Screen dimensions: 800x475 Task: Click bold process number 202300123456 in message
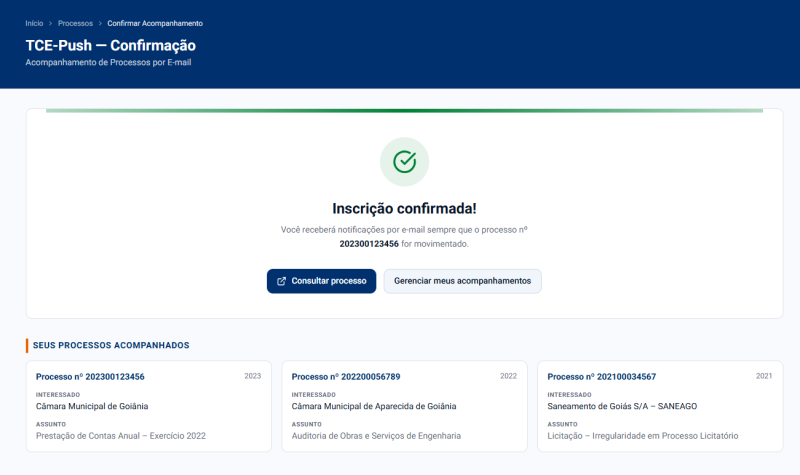369,244
